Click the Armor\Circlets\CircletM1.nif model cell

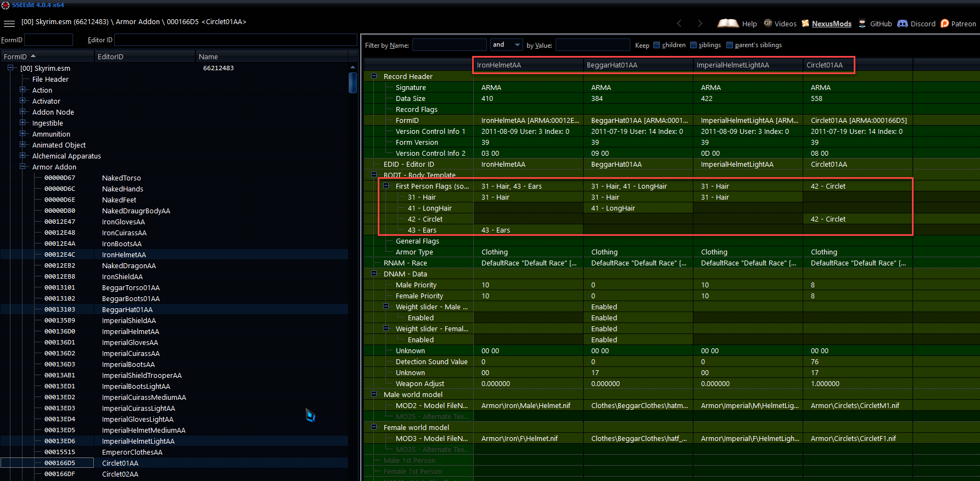(x=858, y=405)
